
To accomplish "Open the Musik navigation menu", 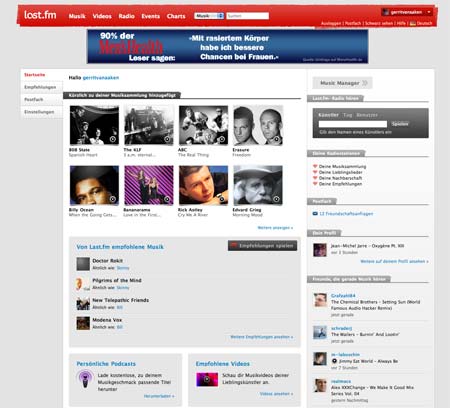I will coord(77,16).
